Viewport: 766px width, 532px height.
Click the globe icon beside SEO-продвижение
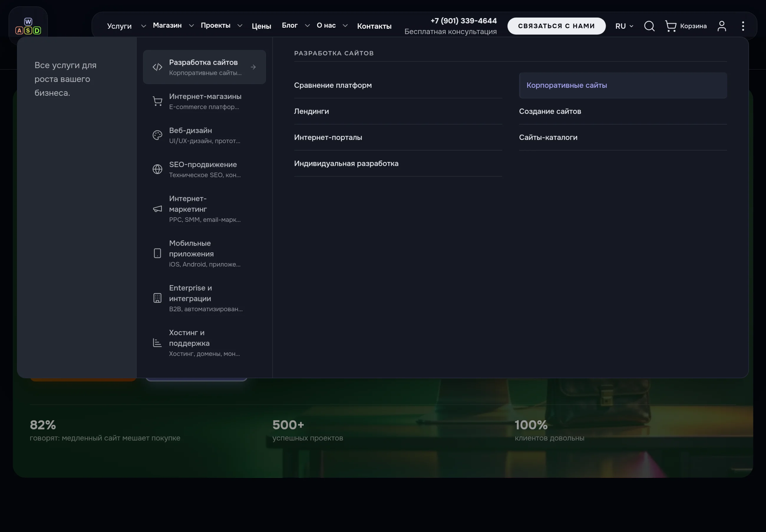coord(157,169)
